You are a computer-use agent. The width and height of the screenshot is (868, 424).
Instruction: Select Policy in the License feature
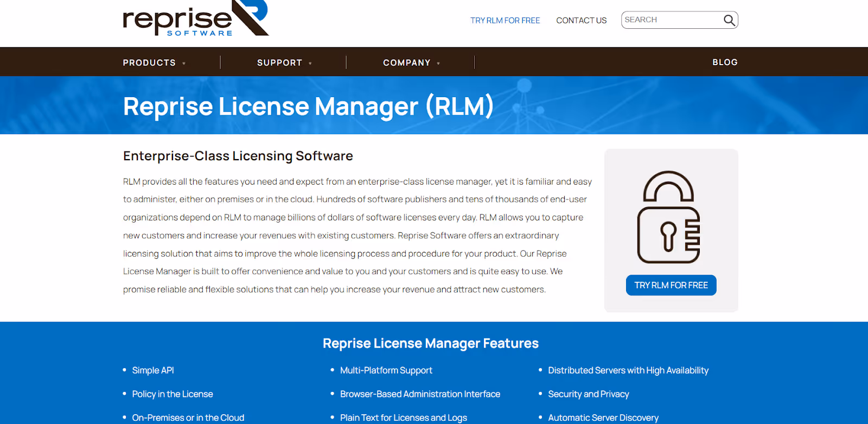173,394
